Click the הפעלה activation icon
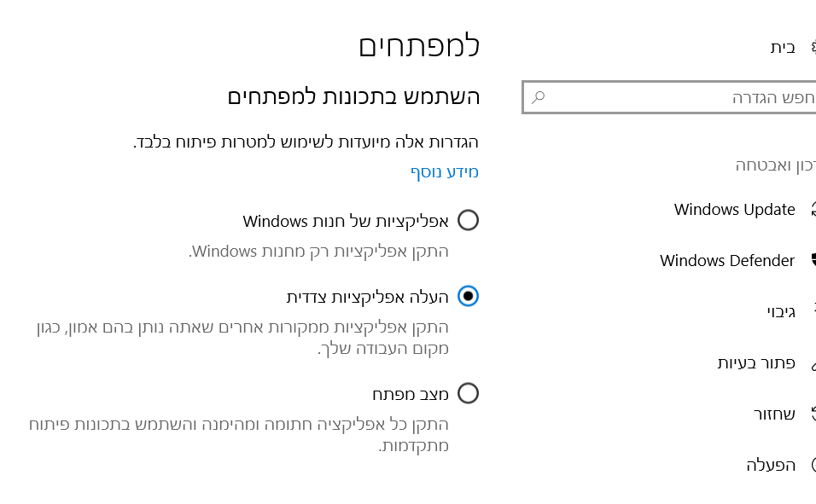 (813, 465)
